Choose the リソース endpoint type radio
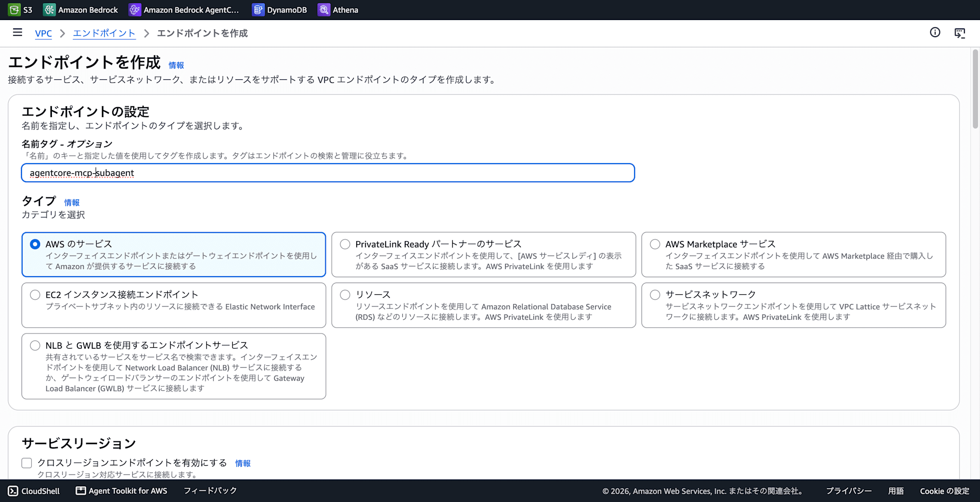 coord(345,294)
